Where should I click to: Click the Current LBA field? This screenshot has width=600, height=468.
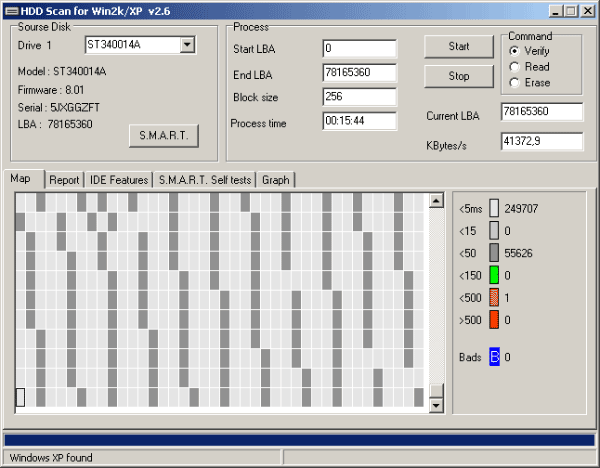(x=542, y=112)
